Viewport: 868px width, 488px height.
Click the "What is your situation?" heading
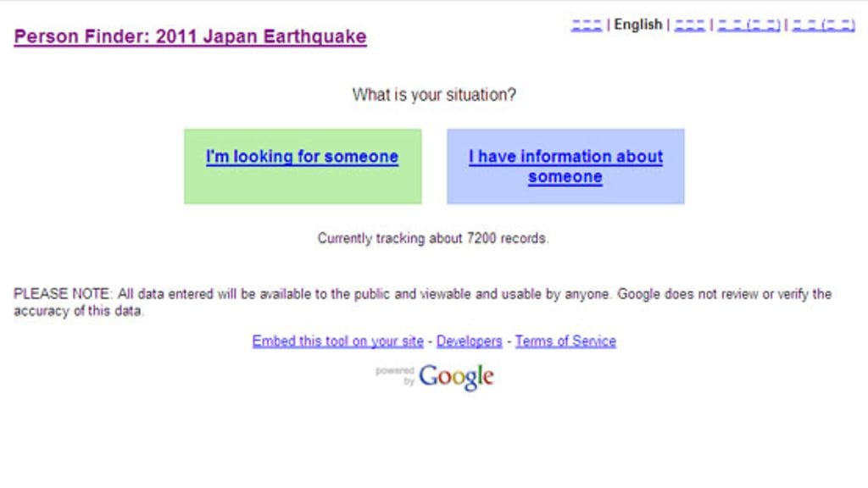click(434, 95)
